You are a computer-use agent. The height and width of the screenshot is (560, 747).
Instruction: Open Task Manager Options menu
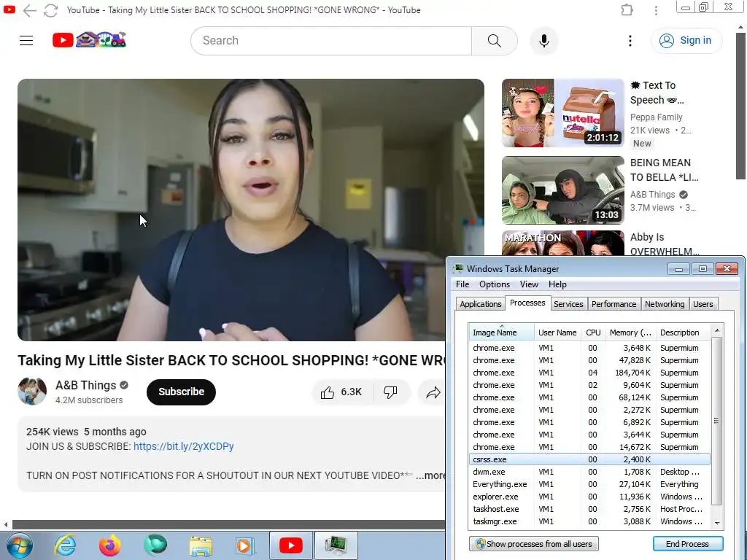point(495,284)
